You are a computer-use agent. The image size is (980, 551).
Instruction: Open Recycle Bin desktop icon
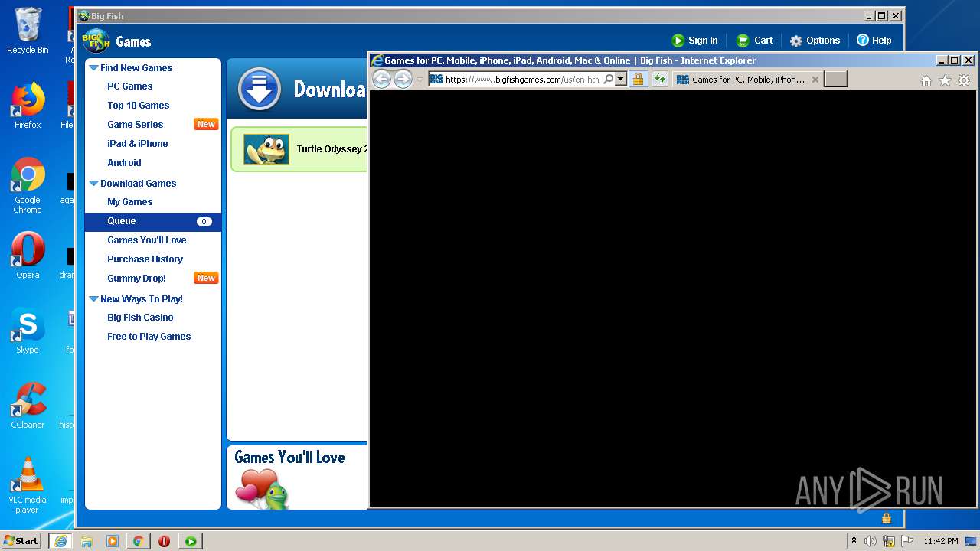coord(28,31)
